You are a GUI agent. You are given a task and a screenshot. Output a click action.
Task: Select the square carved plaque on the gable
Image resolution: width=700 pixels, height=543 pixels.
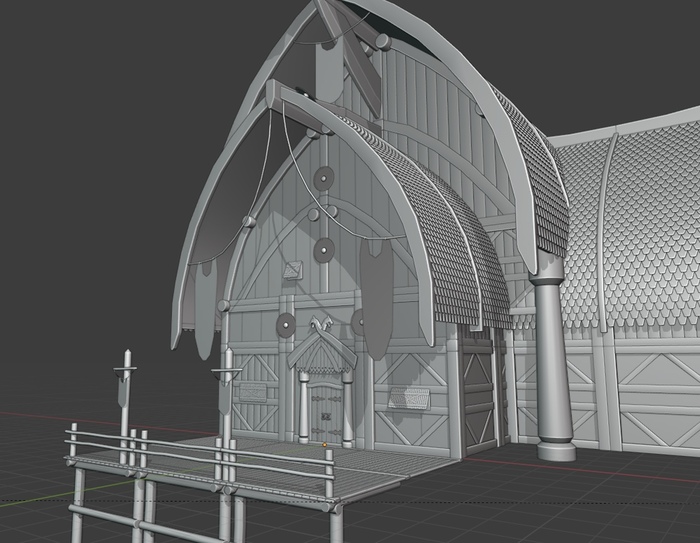click(293, 270)
